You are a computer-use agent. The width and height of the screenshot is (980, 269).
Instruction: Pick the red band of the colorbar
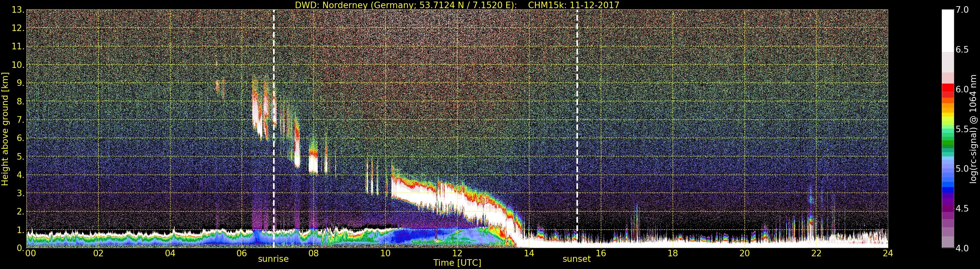[948, 90]
